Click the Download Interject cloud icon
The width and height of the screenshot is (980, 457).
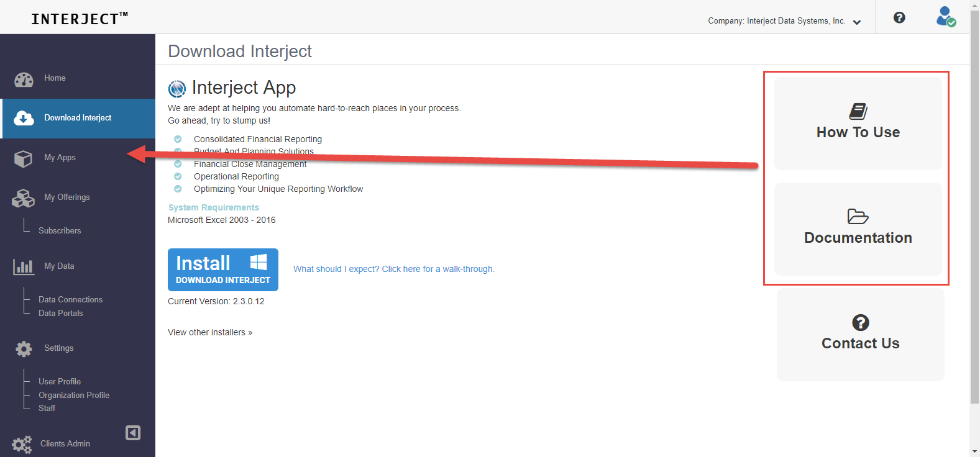click(x=24, y=118)
